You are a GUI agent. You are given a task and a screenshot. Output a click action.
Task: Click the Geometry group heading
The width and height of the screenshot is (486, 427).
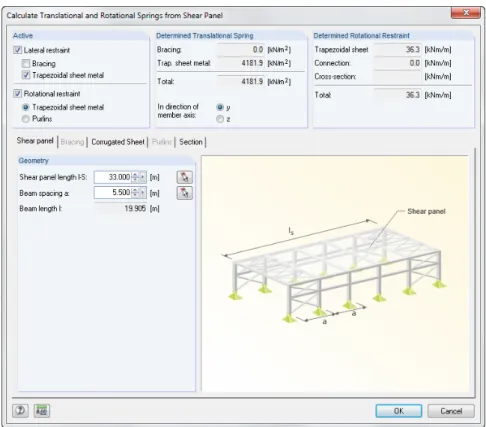[x=33, y=161]
